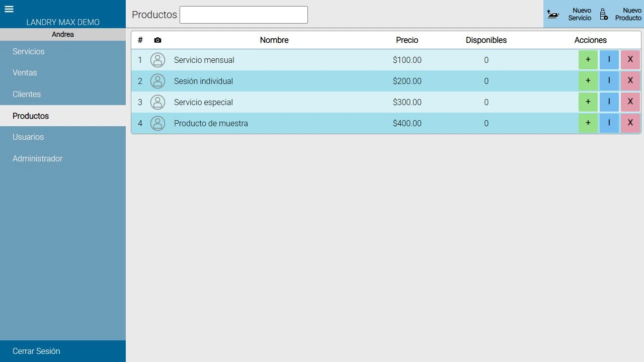Click the Nuevo Producto label
This screenshot has height=362, width=644.
pos(628,14)
